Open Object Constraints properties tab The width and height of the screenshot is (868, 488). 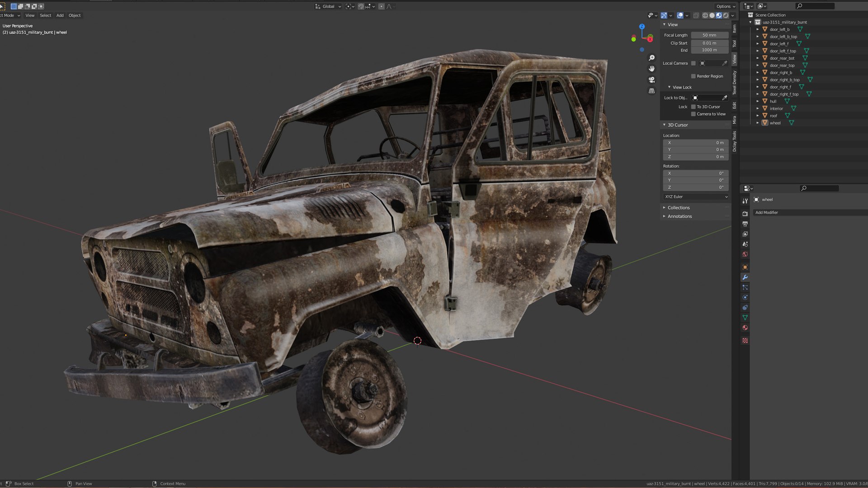[x=745, y=308]
